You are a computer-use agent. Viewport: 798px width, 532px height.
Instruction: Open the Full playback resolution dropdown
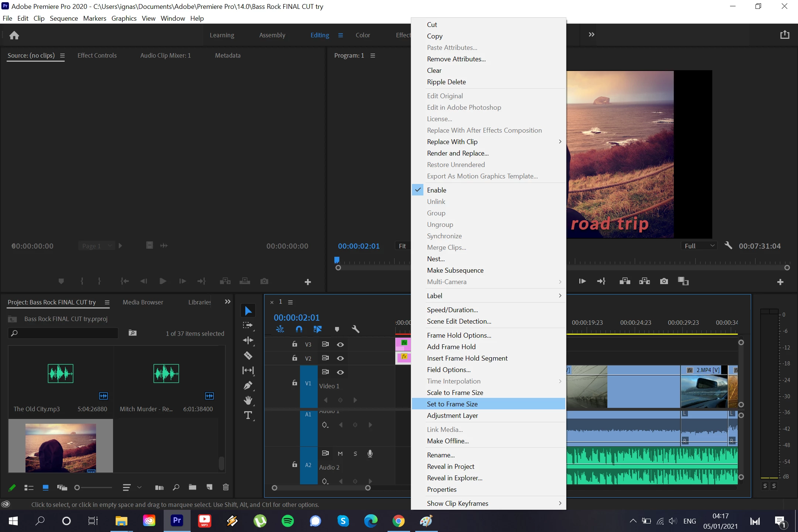pyautogui.click(x=699, y=246)
